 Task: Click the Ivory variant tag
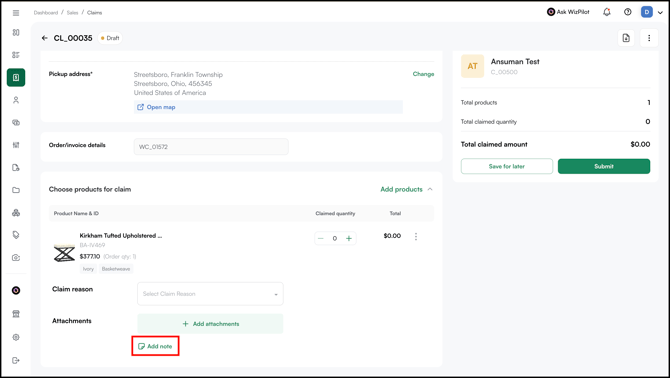[88, 269]
